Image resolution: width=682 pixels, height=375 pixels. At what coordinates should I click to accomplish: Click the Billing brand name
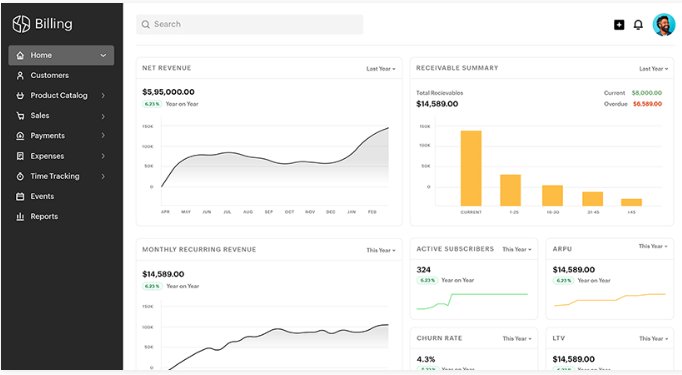click(x=53, y=24)
